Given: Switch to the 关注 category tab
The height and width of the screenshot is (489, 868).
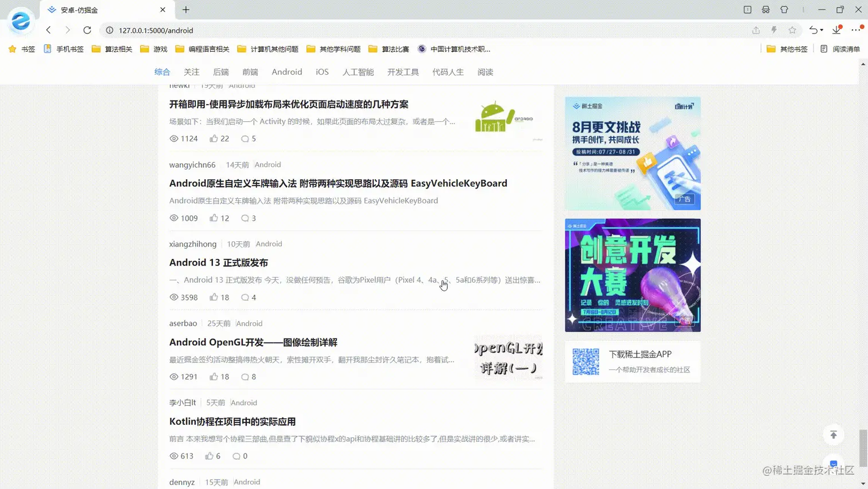Looking at the screenshot, I should tap(192, 72).
